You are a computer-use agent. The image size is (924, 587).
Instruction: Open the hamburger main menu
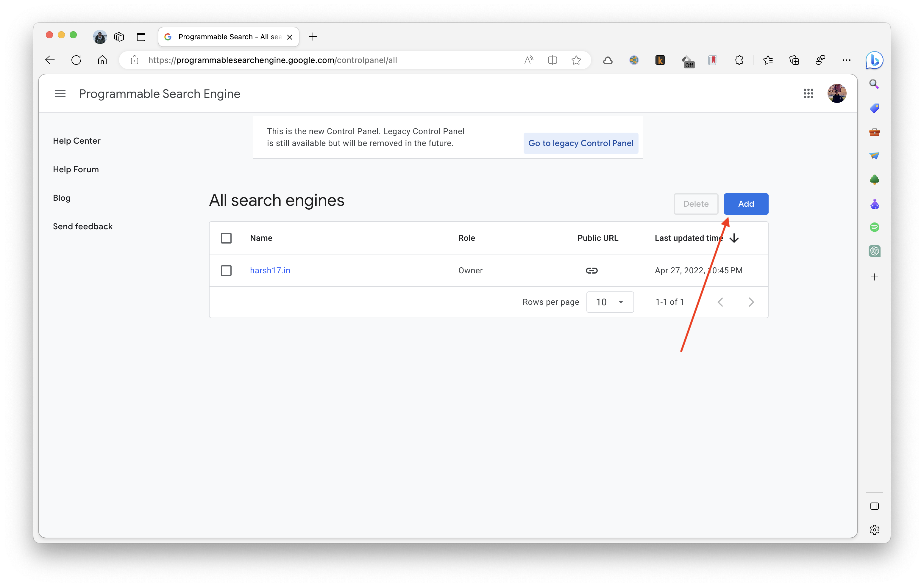pos(60,94)
